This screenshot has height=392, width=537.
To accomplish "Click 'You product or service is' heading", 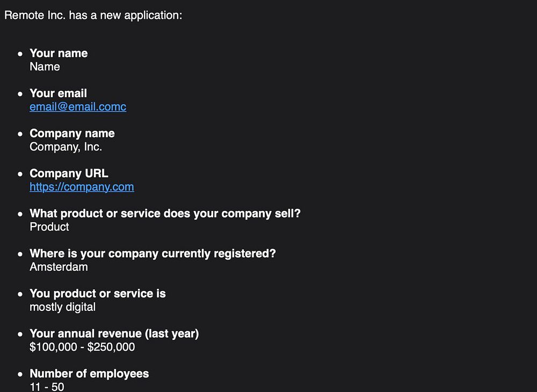I will click(x=98, y=293).
